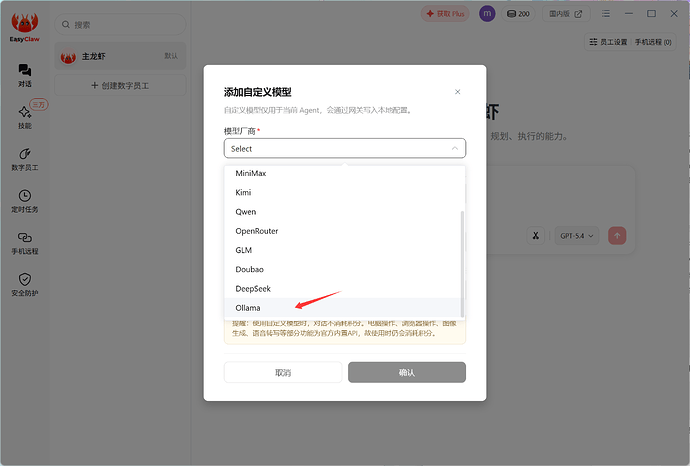Click the purple user avatar
The height and width of the screenshot is (466, 690).
coord(487,14)
